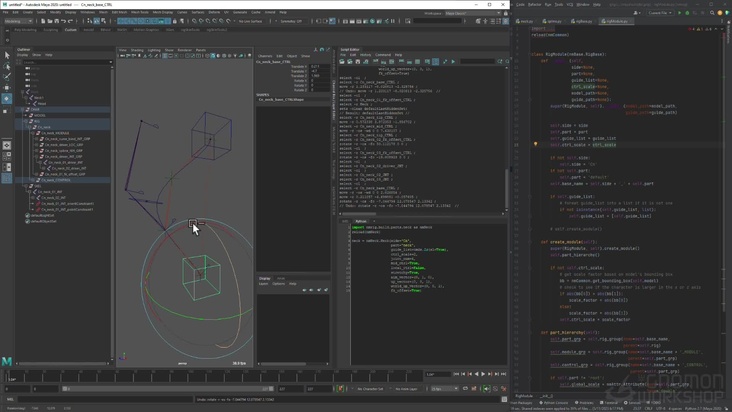Screen dimensions: 732x412
Task: Select the arrow Select tool in toolbox
Action: click(7, 56)
